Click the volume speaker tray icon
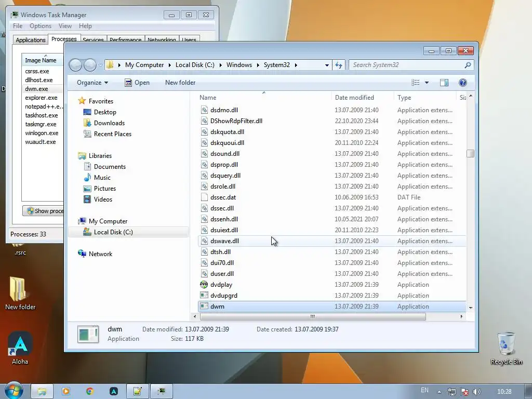532x399 pixels. click(x=477, y=392)
